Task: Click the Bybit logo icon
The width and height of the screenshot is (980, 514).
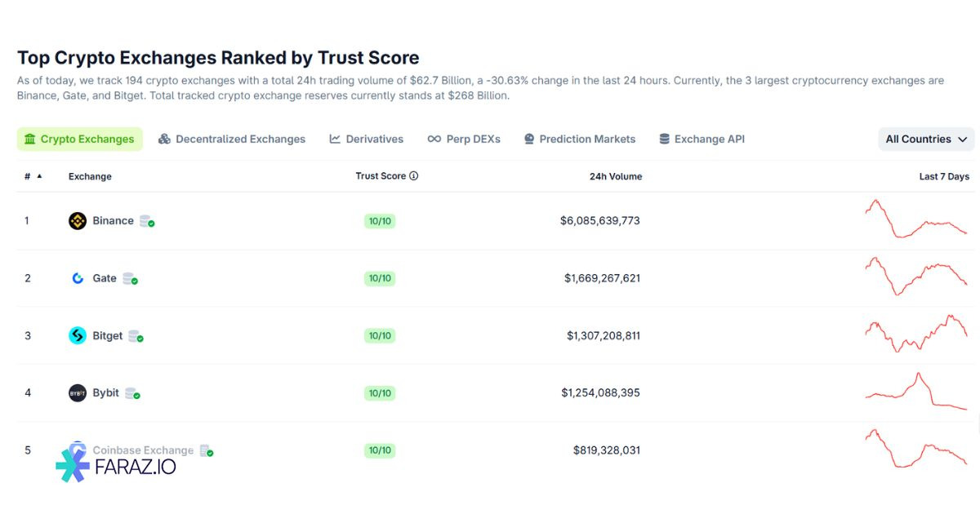Action: tap(78, 393)
